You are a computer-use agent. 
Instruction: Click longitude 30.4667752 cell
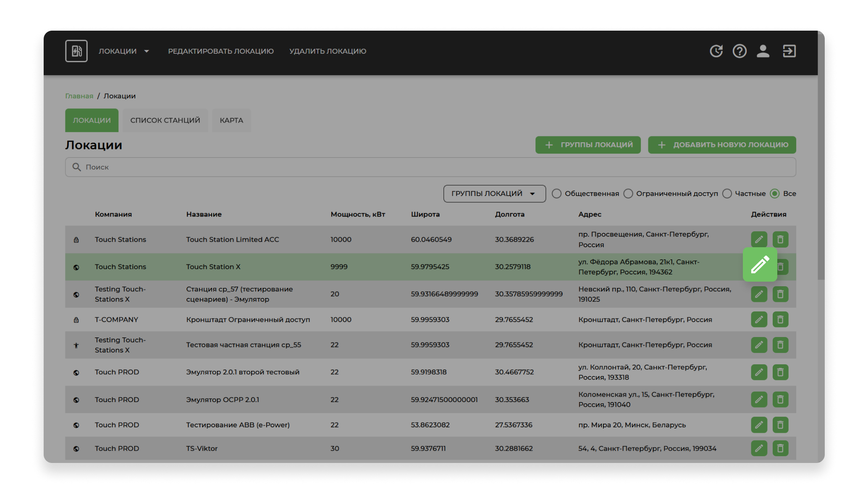point(514,372)
